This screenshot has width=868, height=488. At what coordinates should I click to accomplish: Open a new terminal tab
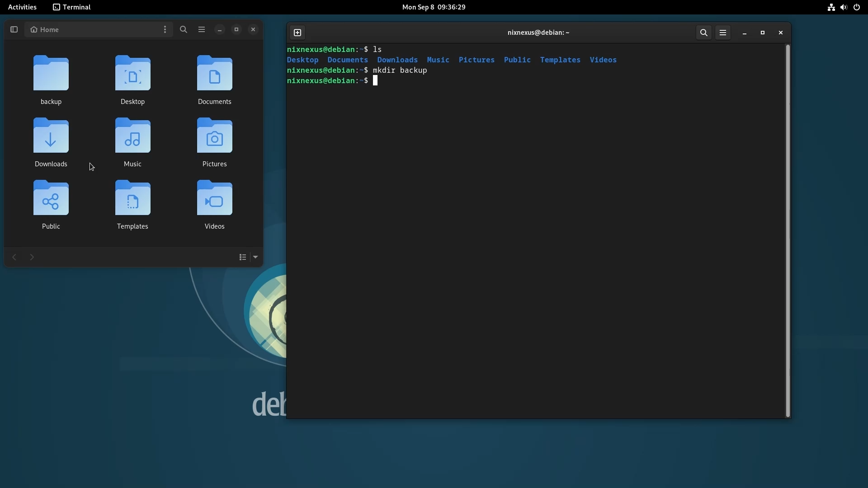point(297,33)
